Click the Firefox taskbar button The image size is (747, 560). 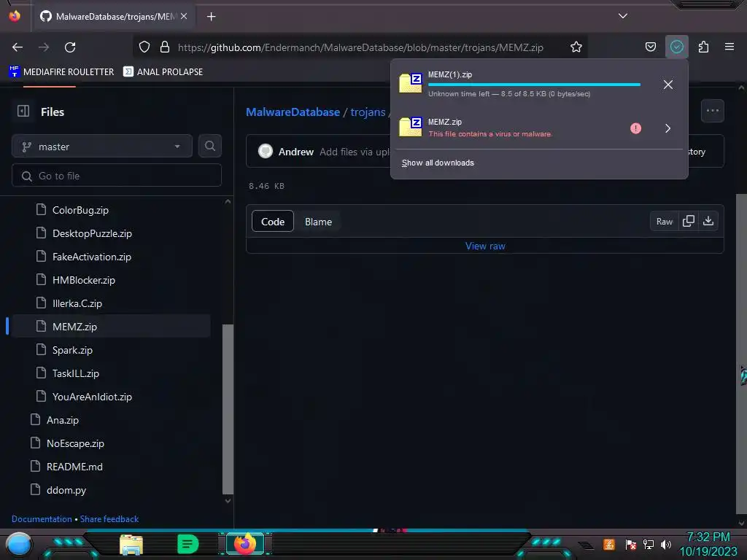(x=245, y=544)
